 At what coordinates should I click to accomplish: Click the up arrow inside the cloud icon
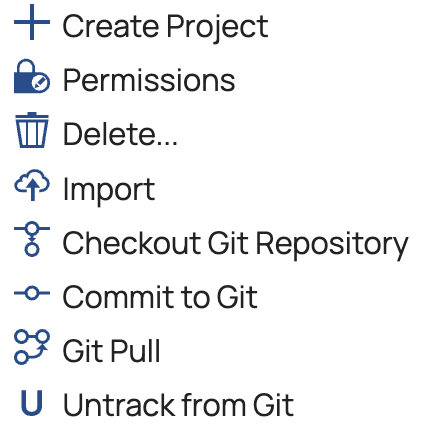pos(32,190)
